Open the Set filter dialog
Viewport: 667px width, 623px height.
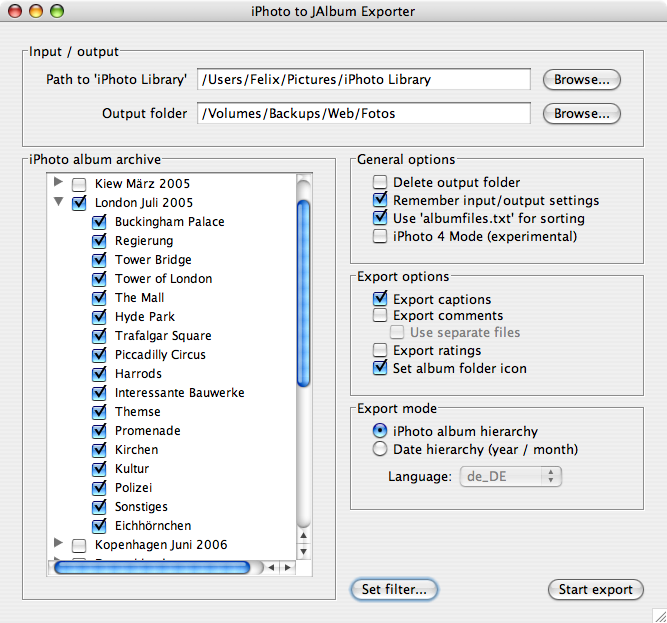click(x=394, y=589)
